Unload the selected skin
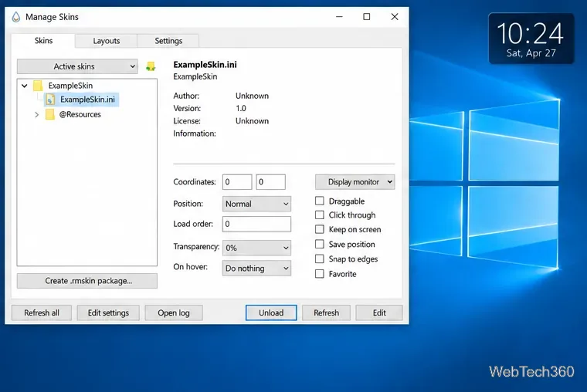Image resolution: width=587 pixels, height=392 pixels. pyautogui.click(x=271, y=313)
